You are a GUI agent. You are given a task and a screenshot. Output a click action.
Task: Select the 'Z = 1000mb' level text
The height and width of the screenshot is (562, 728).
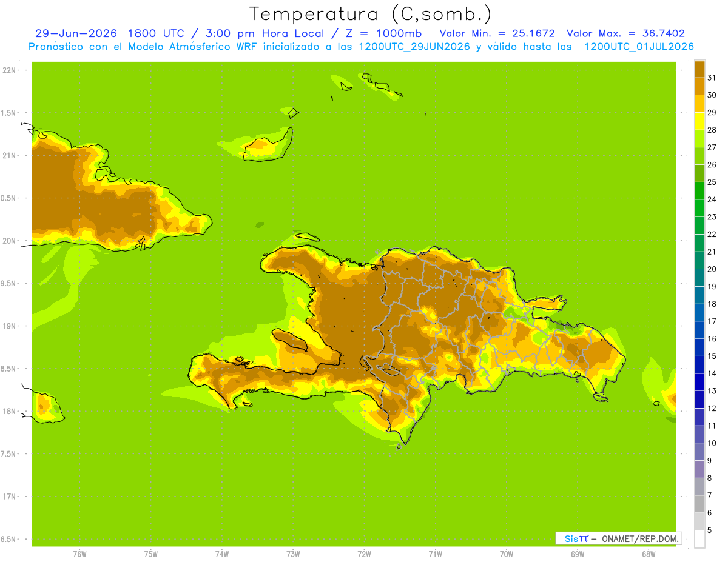tap(383, 33)
